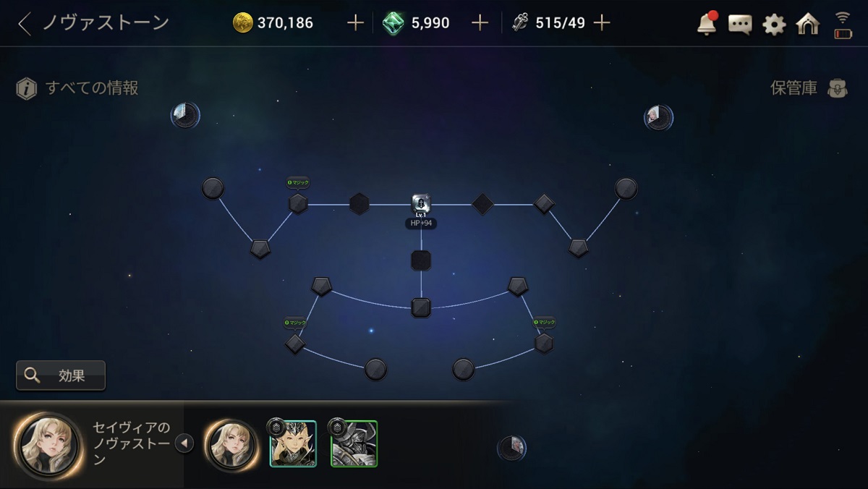Viewport: 868px width, 489px height.
Task: Select the blue-framed elf hero portrait
Action: click(x=293, y=443)
